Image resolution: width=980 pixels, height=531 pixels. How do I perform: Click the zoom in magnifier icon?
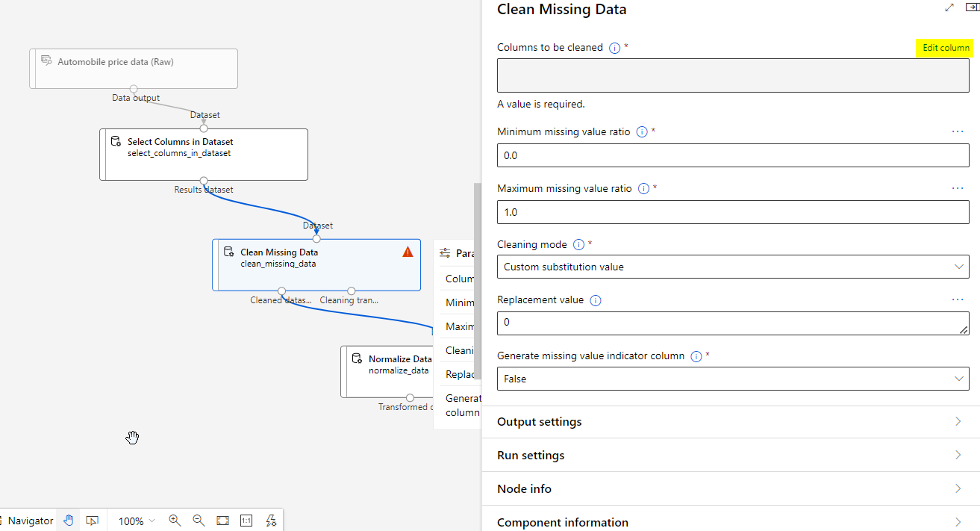tap(175, 521)
